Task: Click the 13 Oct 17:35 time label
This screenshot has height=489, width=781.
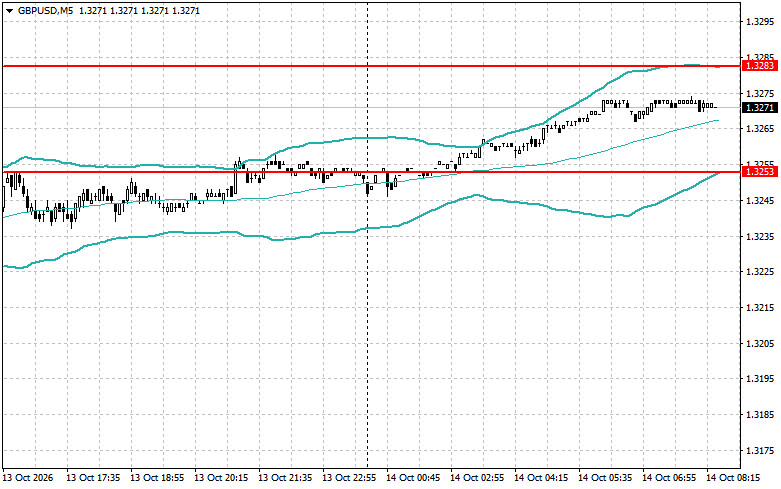Action: [93, 478]
